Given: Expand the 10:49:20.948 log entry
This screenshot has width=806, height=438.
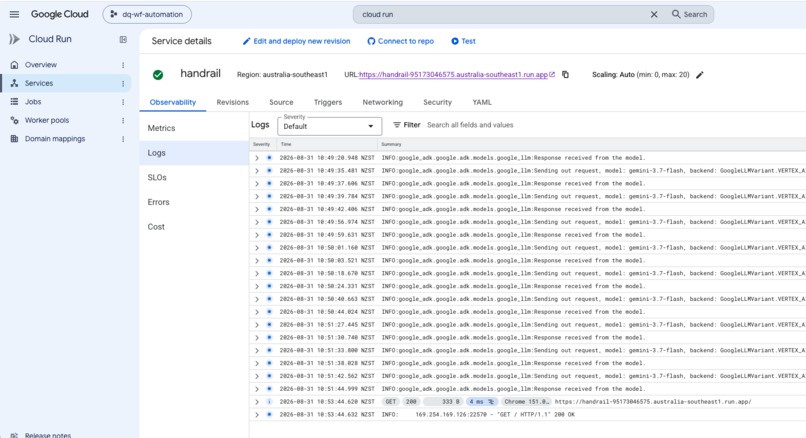Looking at the screenshot, I should click(x=257, y=158).
